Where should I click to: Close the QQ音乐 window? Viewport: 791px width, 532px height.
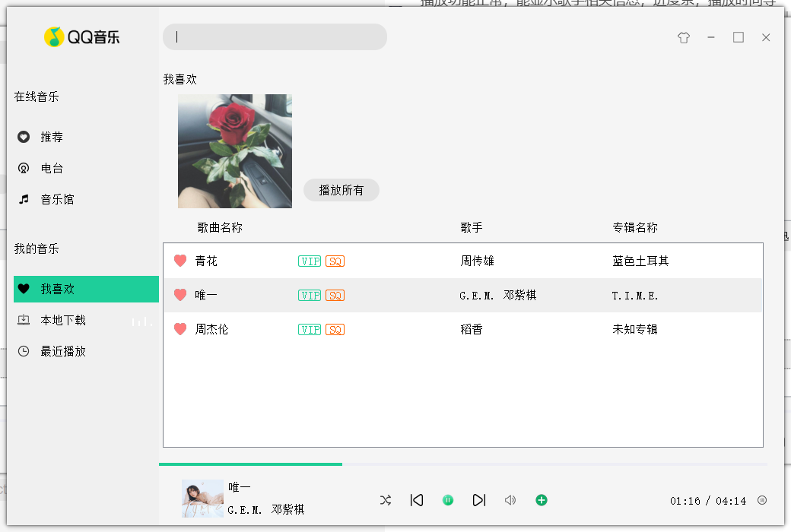(x=766, y=37)
